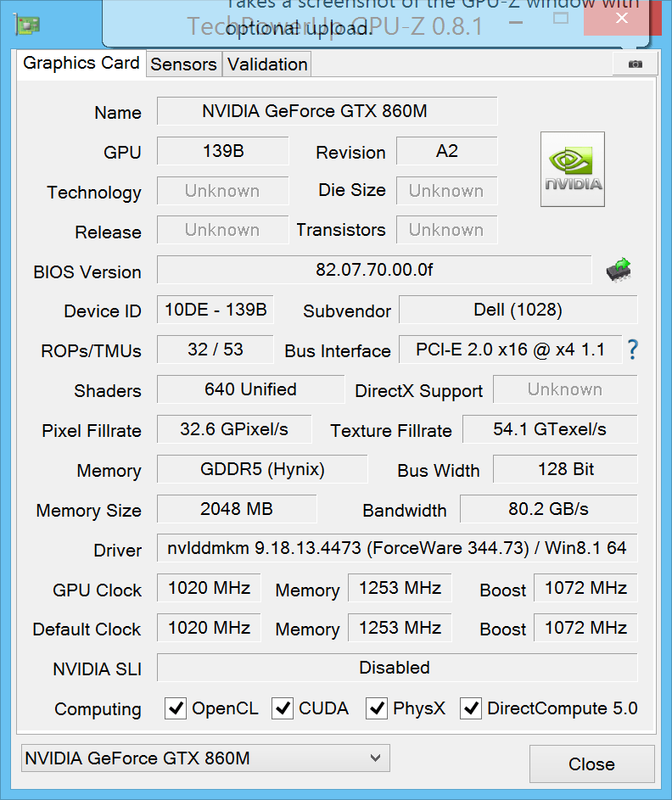This screenshot has height=800, width=672.
Task: Click the NVIDIA SLI status field
Action: pyautogui.click(x=397, y=668)
